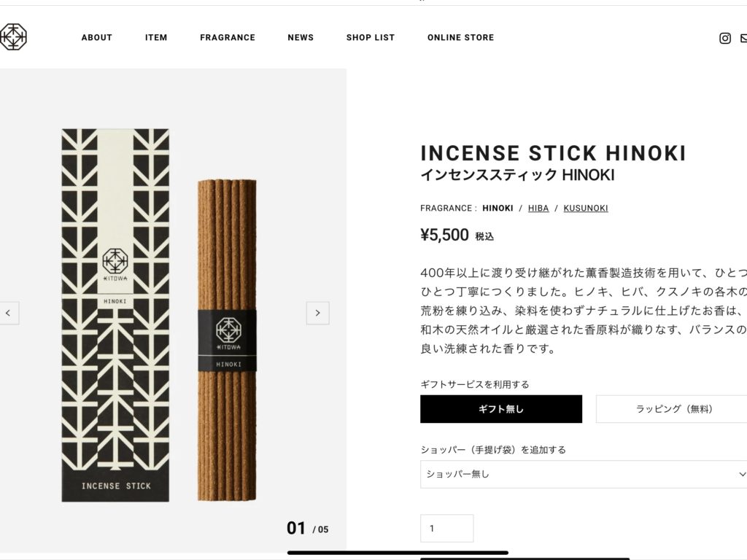Show the next product image
This screenshot has width=747, height=560.
click(318, 313)
